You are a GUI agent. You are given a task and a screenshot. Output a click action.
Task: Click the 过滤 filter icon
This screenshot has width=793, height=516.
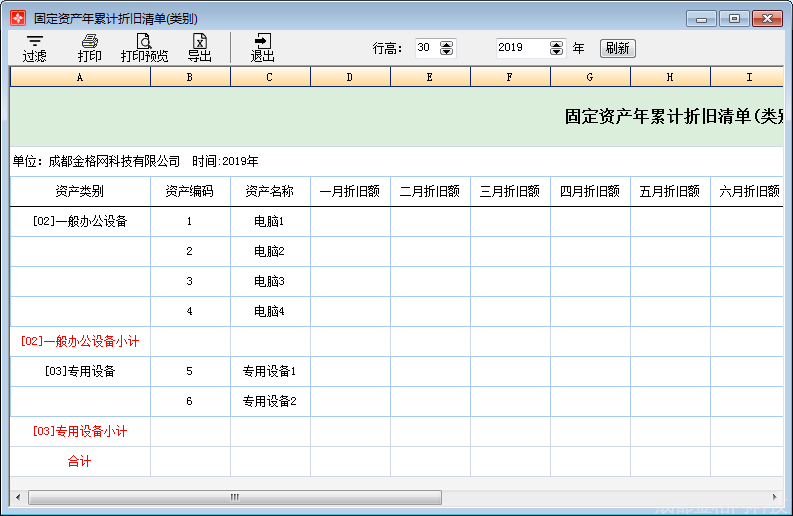pyautogui.click(x=34, y=47)
